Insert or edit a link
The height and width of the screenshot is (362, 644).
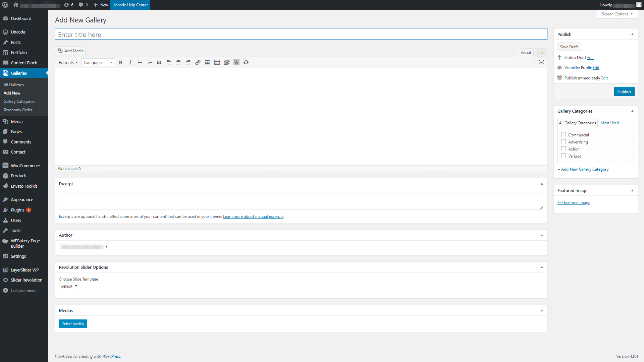pos(198,62)
